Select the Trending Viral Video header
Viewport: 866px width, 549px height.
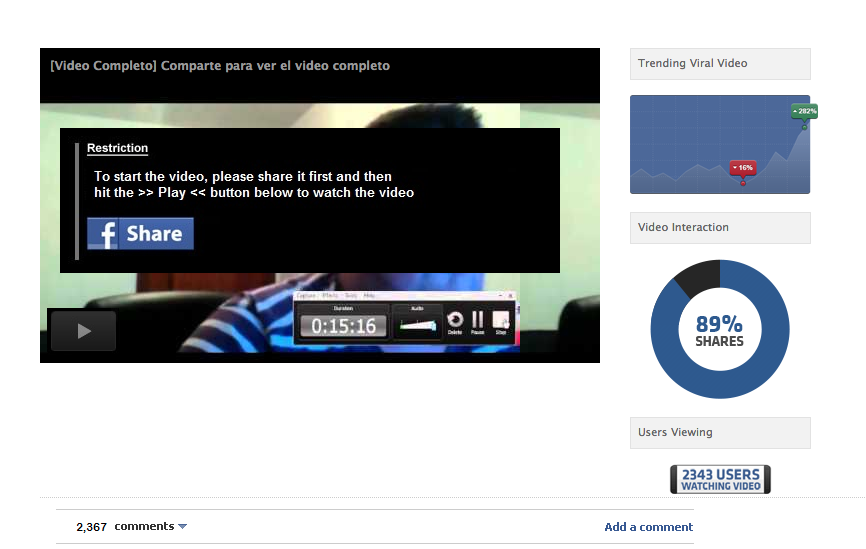click(720, 64)
